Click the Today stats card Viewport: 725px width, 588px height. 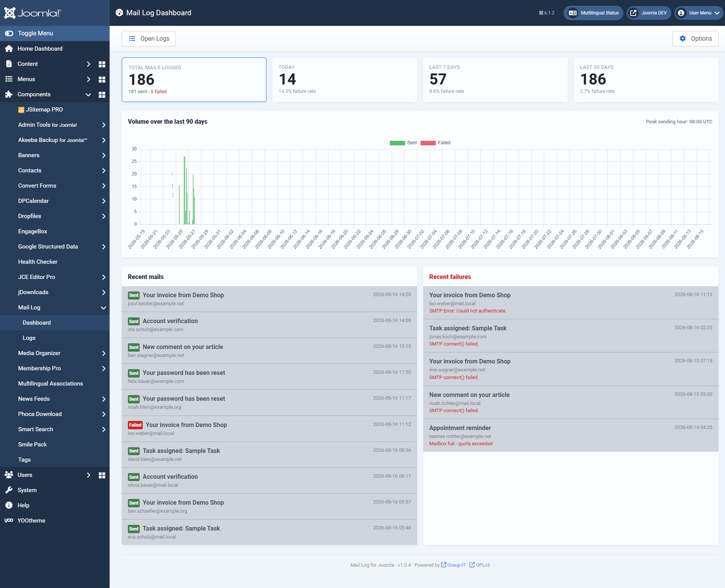[x=345, y=80]
